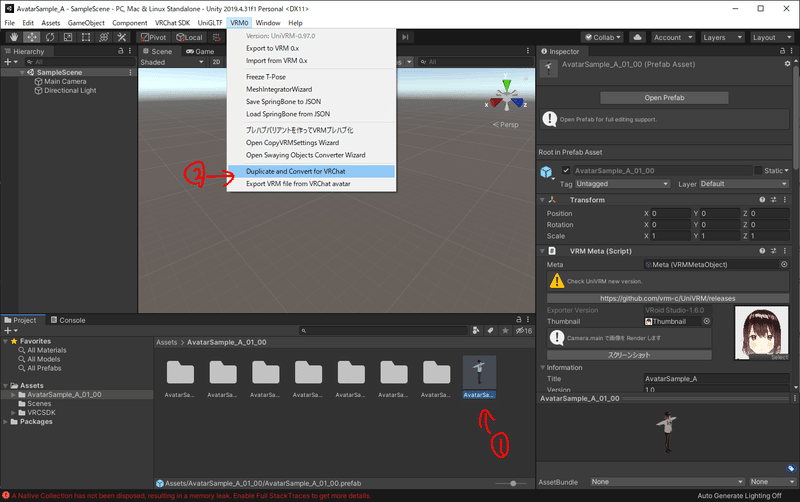Step forward one frame button
800x502 pixels.
[x=405, y=37]
